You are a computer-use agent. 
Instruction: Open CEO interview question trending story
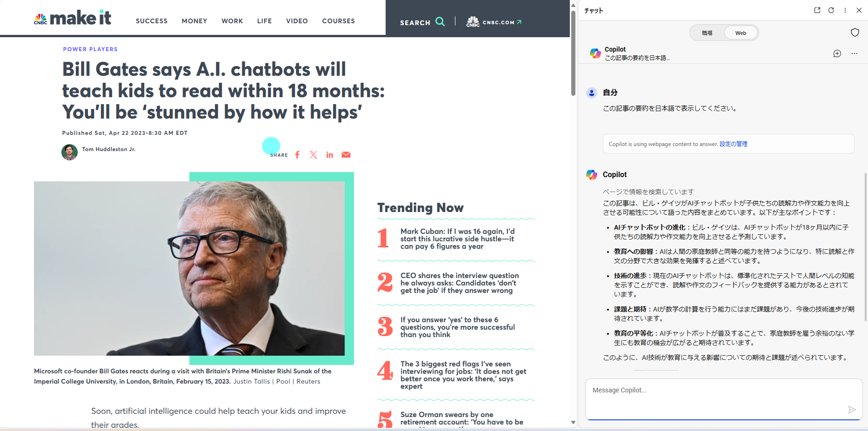point(460,283)
